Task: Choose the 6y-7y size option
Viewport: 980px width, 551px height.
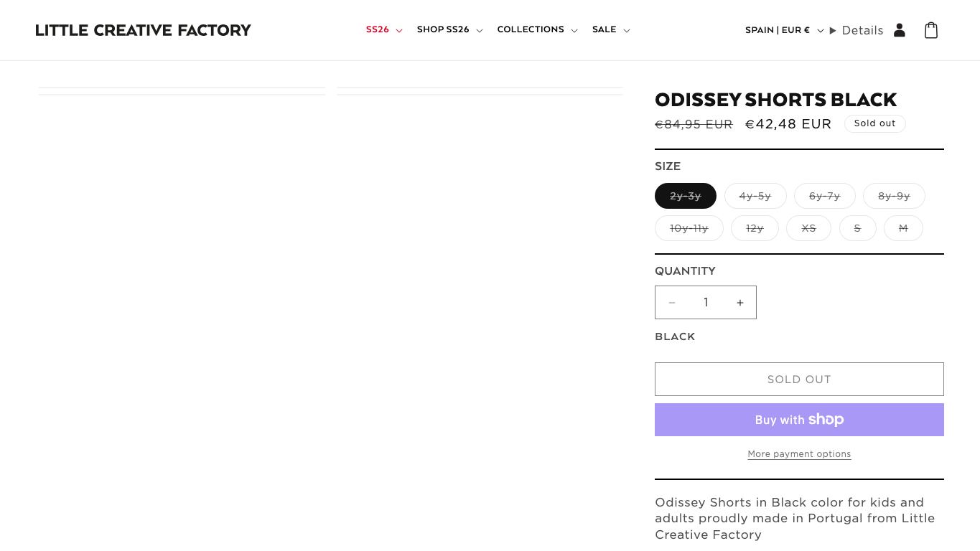Action: coord(824,196)
